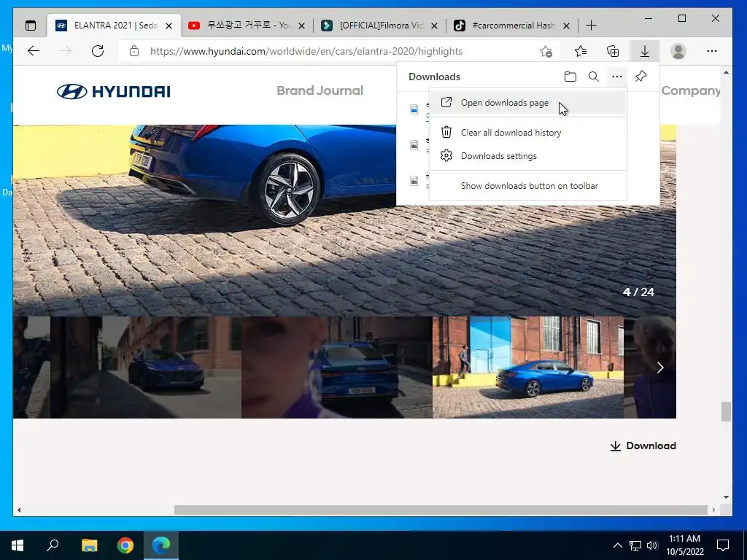Image resolution: width=747 pixels, height=560 pixels.
Task: Click the Edge taskbar icon
Action: [161, 545]
